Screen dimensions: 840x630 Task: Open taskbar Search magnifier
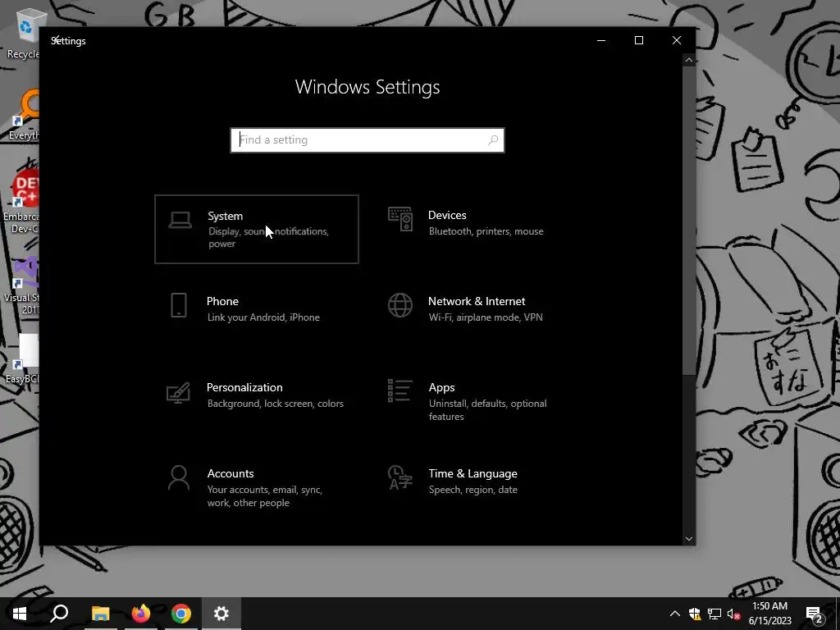click(x=59, y=614)
